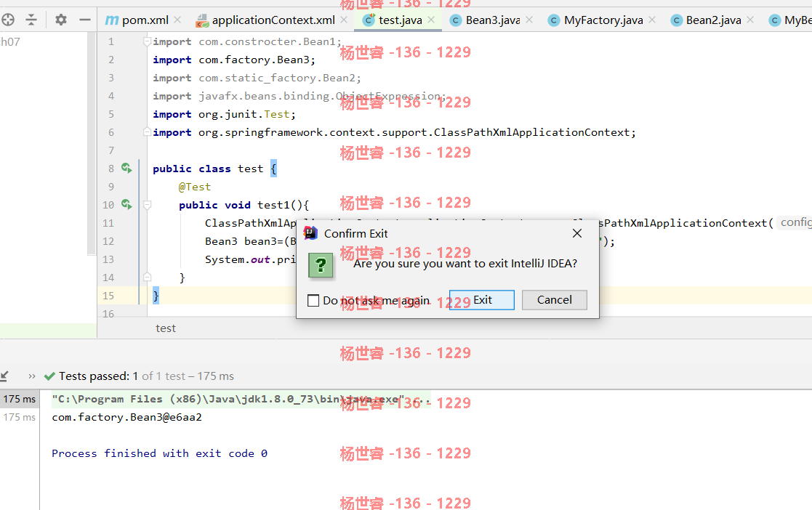Viewport: 812px width, 510px height.
Task: Click the Confirm Exit IntelliJ logo icon
Action: pyautogui.click(x=310, y=233)
